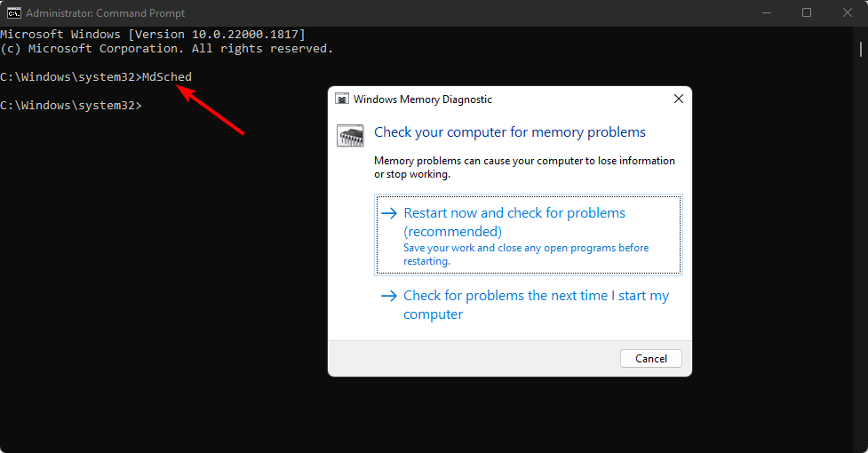Click the Cancel button
Viewport: 868px width, 453px height.
[651, 359]
